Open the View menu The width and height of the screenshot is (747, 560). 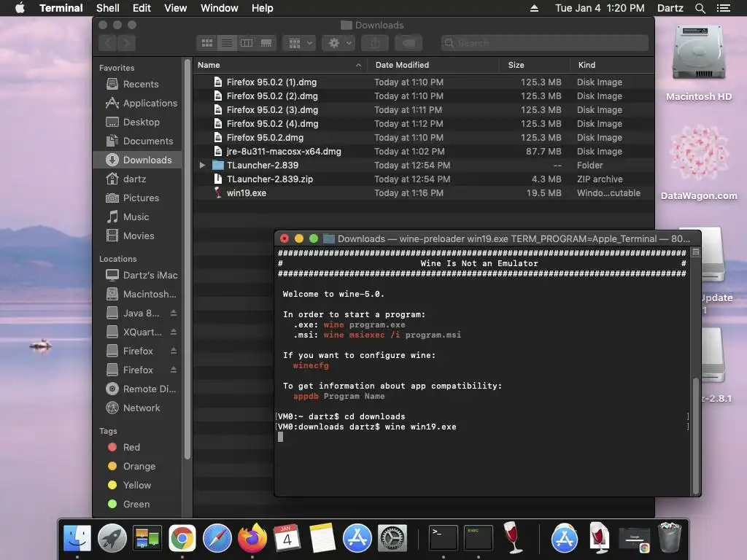pos(175,8)
